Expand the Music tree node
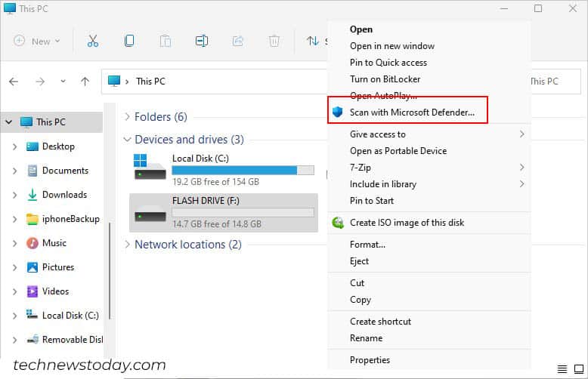The width and height of the screenshot is (588, 379). click(14, 243)
